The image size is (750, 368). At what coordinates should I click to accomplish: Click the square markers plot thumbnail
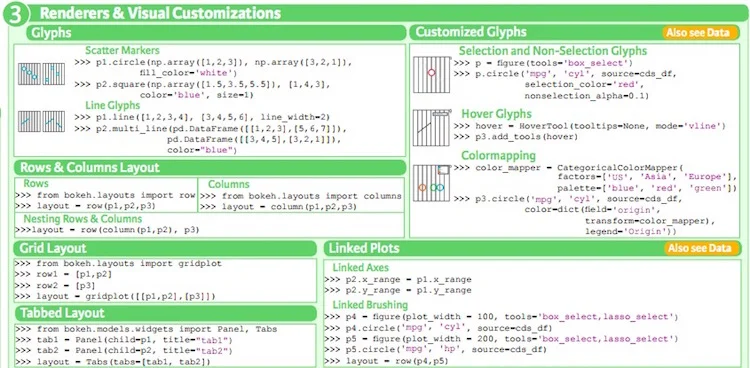coord(53,74)
